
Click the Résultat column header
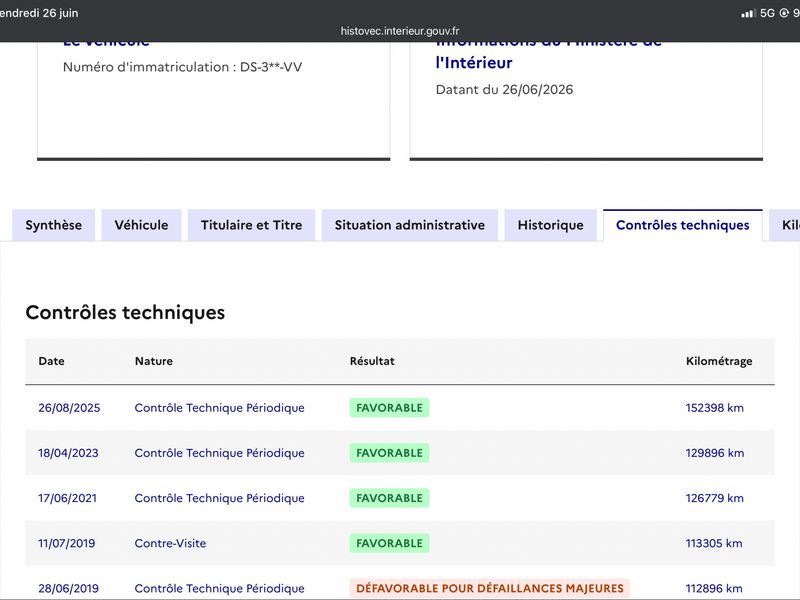pos(372,361)
